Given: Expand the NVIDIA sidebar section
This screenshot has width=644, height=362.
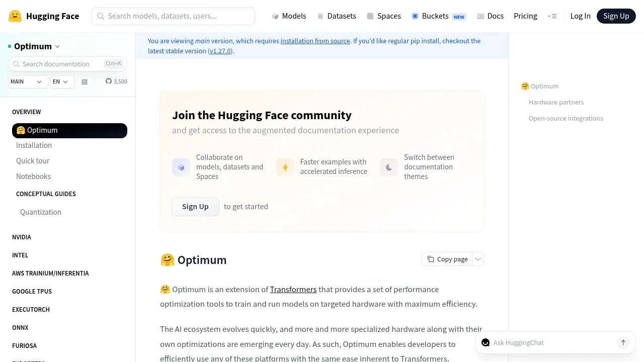Looking at the screenshot, I should (x=22, y=237).
